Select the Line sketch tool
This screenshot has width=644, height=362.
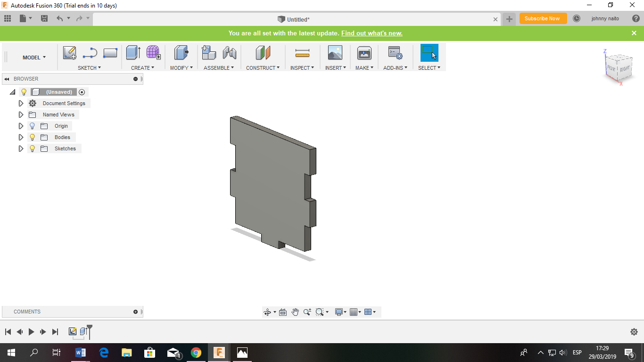[90, 52]
